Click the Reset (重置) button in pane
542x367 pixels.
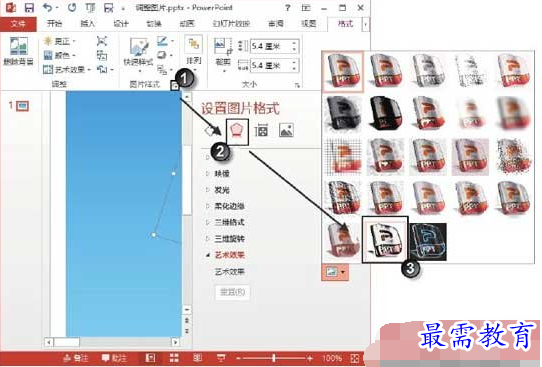pyautogui.click(x=232, y=292)
